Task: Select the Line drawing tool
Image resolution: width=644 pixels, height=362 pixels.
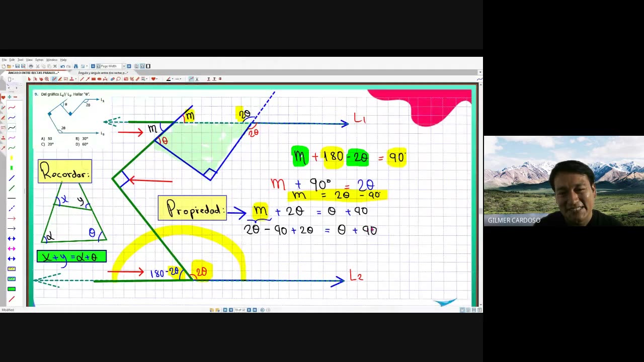Action: coord(82,79)
